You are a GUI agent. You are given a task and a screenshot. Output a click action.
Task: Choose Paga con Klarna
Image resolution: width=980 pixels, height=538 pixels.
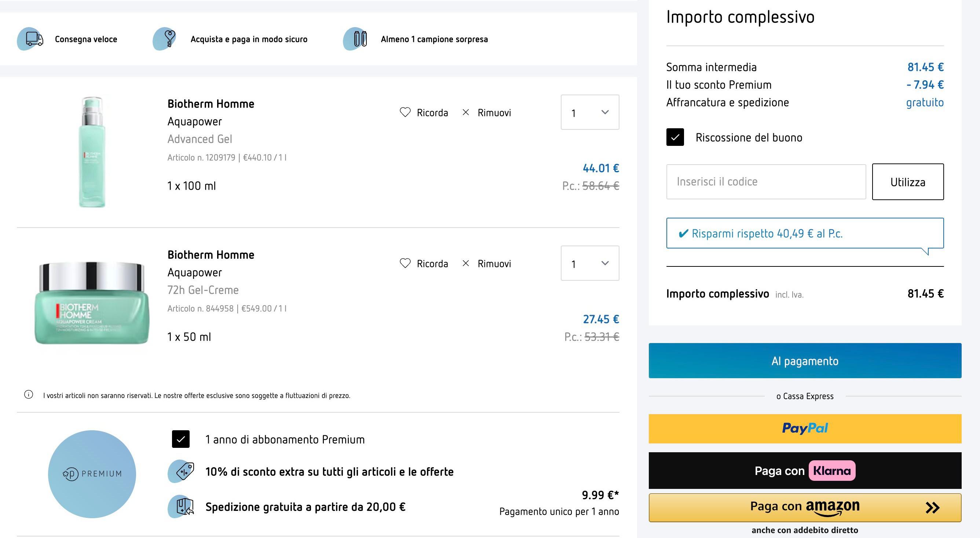805,470
